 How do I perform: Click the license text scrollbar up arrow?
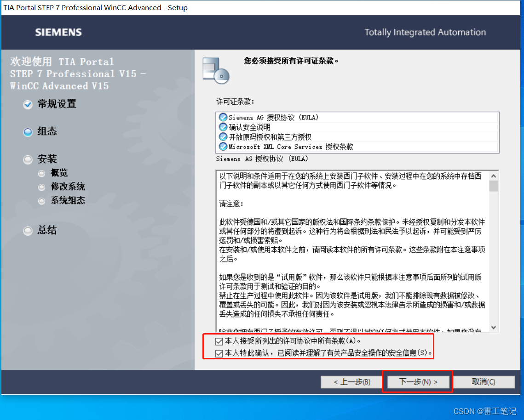tap(494, 176)
